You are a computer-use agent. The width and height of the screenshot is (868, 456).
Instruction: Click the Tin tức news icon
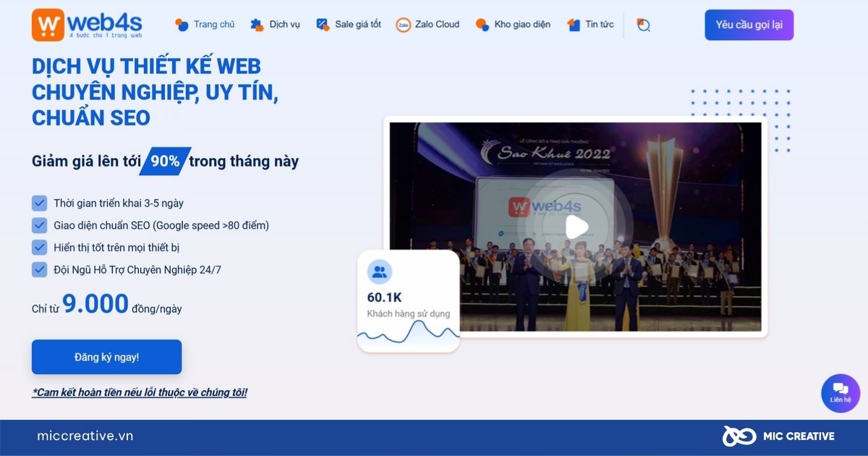tap(574, 25)
